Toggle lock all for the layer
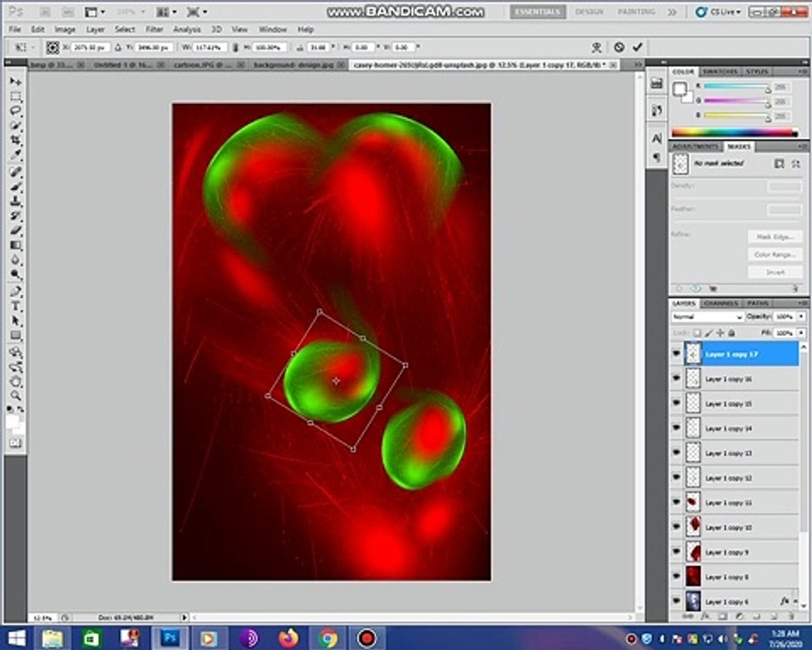The image size is (812, 650). (732, 333)
